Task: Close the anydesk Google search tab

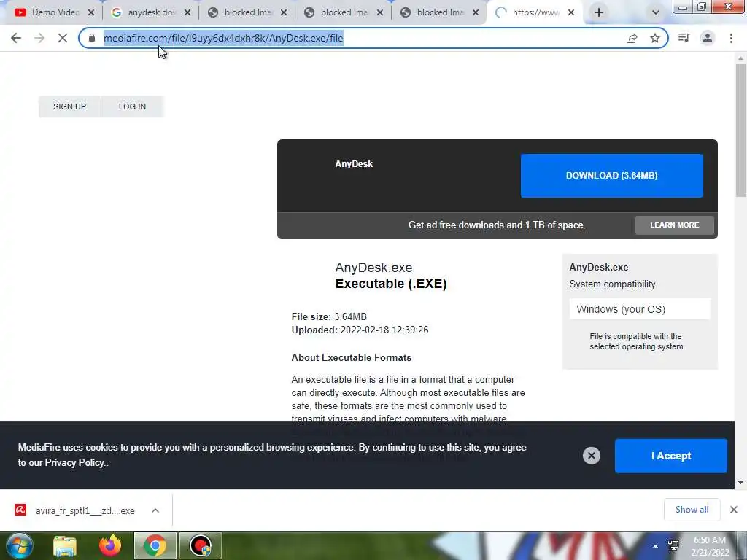Action: [187, 13]
